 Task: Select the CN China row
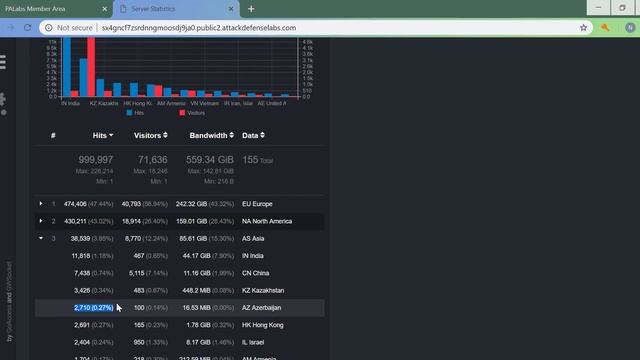(180, 273)
